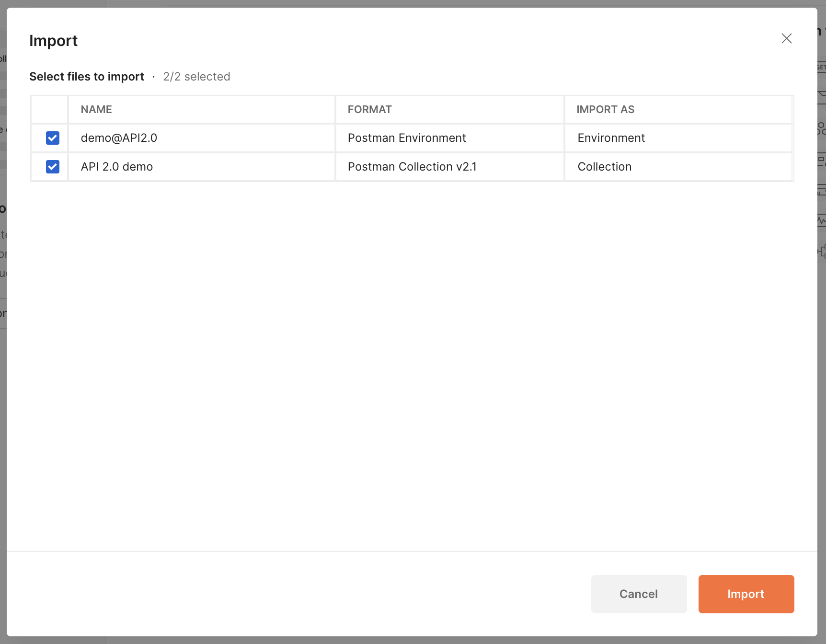Click the 2/2 selected counter text
The width and height of the screenshot is (826, 644).
196,76
